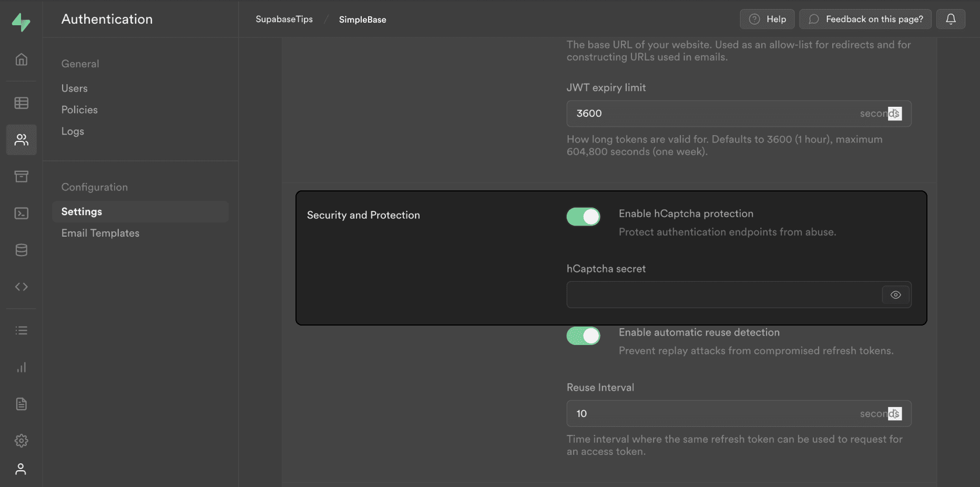Image resolution: width=980 pixels, height=487 pixels.
Task: Click Feedback on this page button
Action: coord(865,19)
